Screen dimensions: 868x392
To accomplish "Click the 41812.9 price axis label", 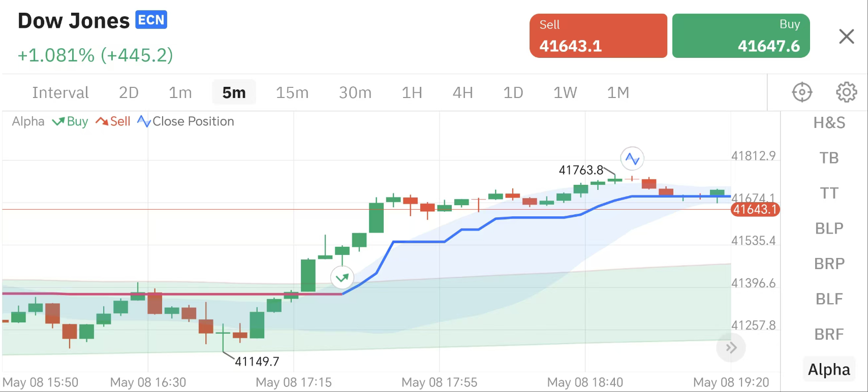I will click(x=754, y=156).
